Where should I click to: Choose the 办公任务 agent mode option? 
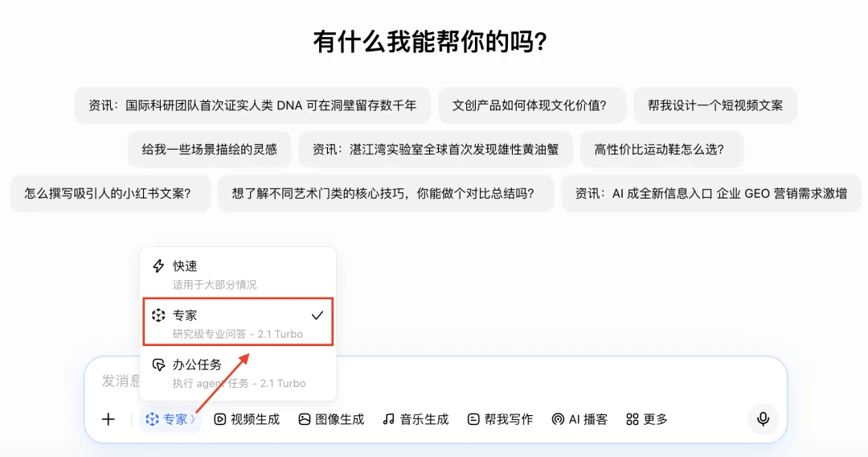[x=238, y=373]
